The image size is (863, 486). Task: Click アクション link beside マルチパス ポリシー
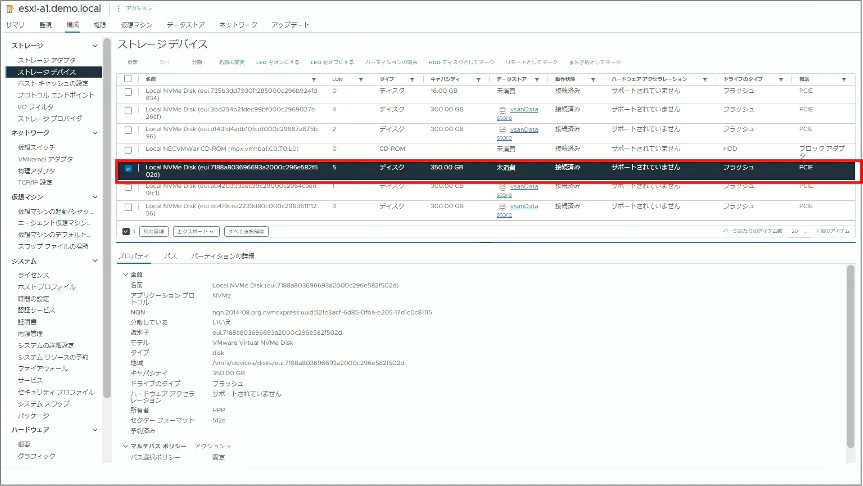point(212,446)
